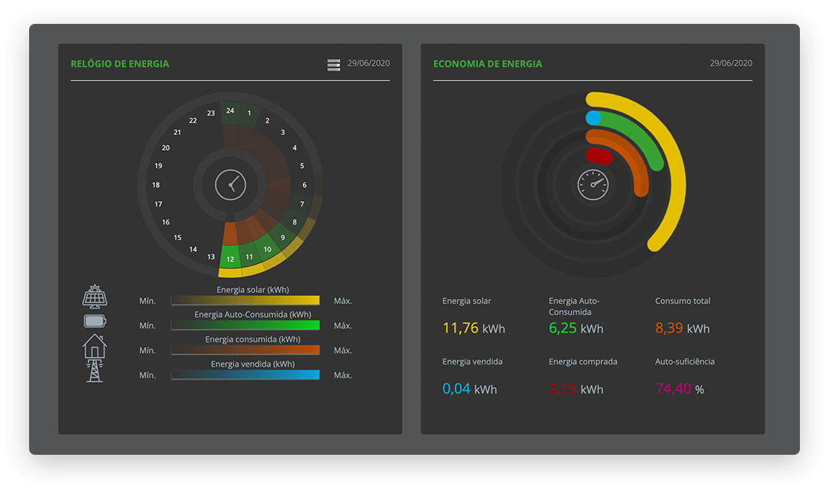Select hour 12 segment on energy clock
829x504 pixels.
coord(230,259)
